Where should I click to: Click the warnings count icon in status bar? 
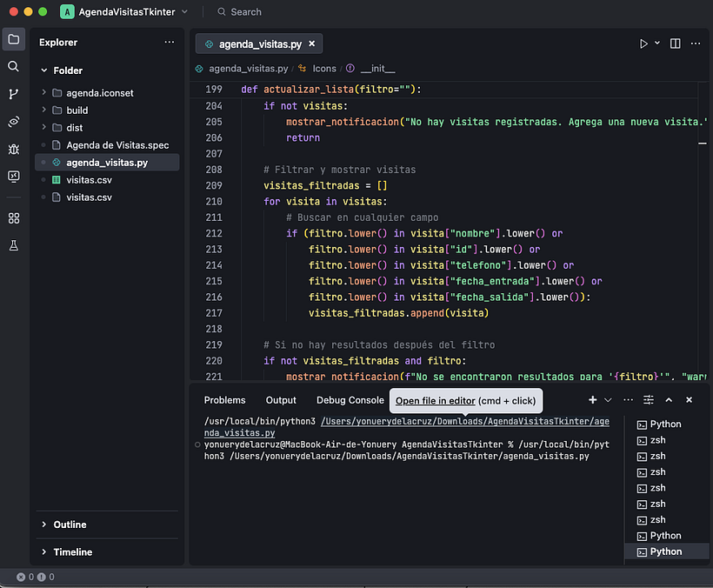[x=42, y=577]
